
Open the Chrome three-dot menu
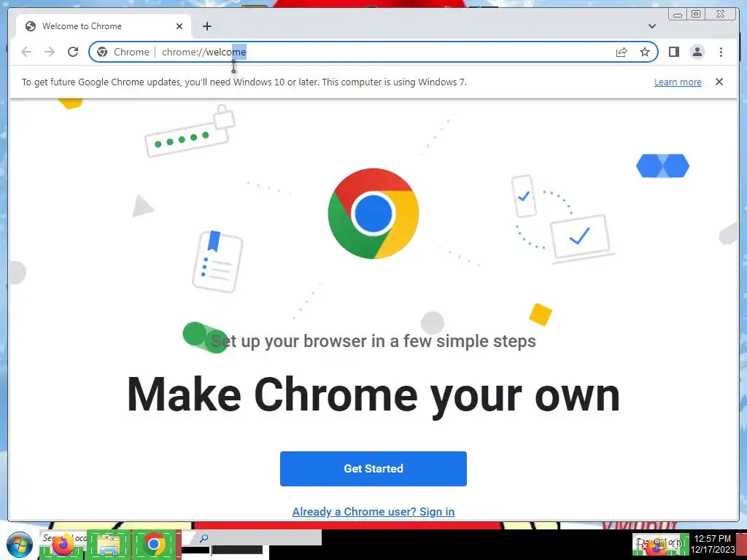[721, 52]
